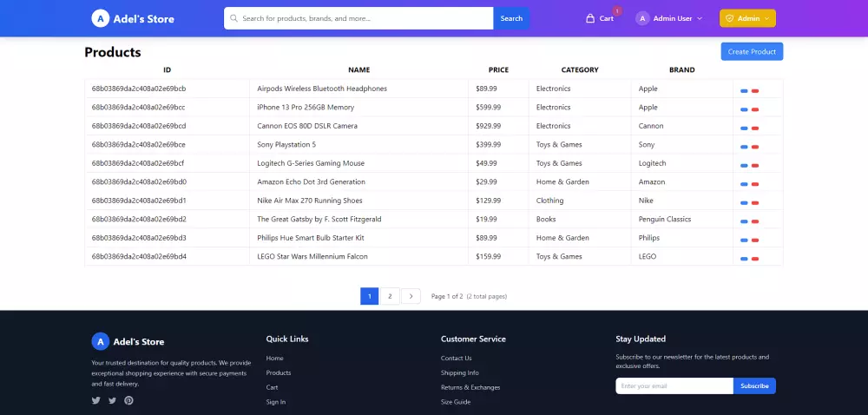Click the NAME column header
868x415 pixels.
358,69
